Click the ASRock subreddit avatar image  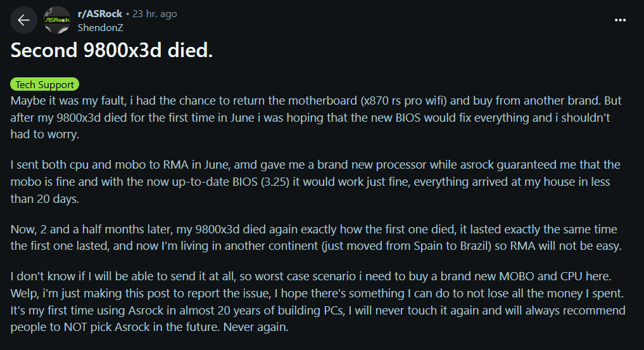tap(58, 20)
